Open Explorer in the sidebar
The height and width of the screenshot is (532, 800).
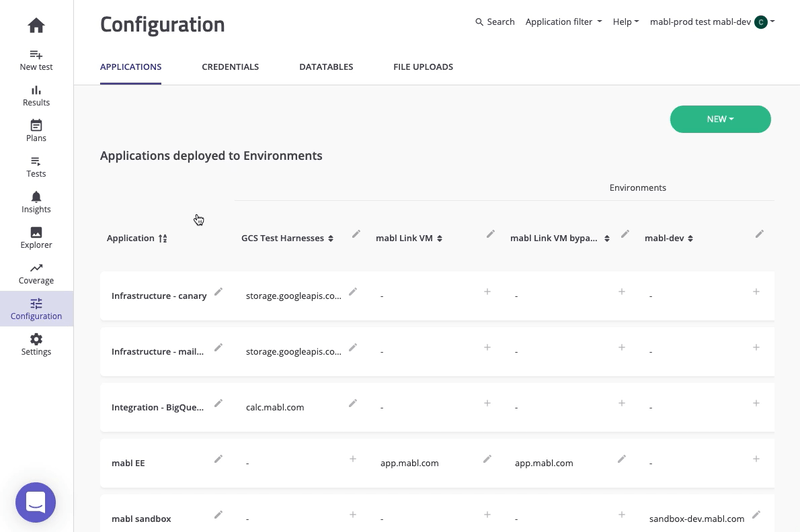[x=36, y=238]
